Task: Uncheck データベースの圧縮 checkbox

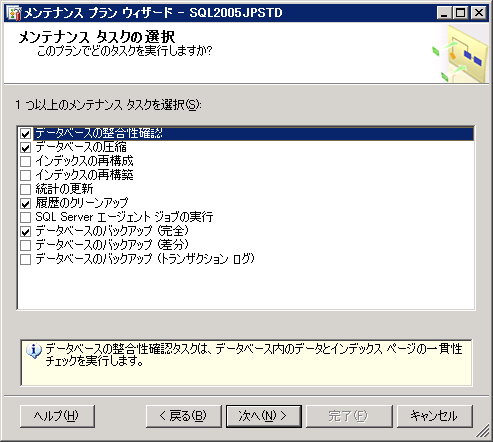Action: coord(26,148)
